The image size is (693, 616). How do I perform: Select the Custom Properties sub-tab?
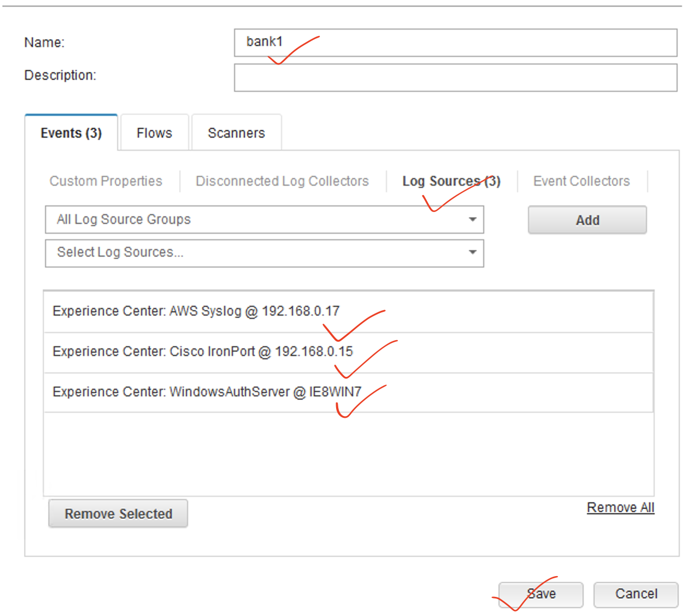point(106,181)
